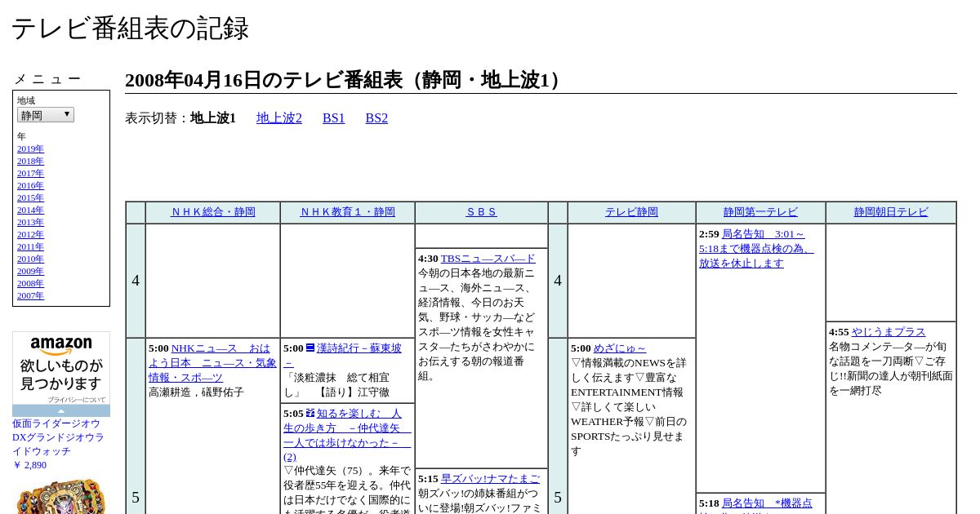This screenshot has width=980, height=514.
Task: Select the 2016年 year link
Action: point(30,186)
